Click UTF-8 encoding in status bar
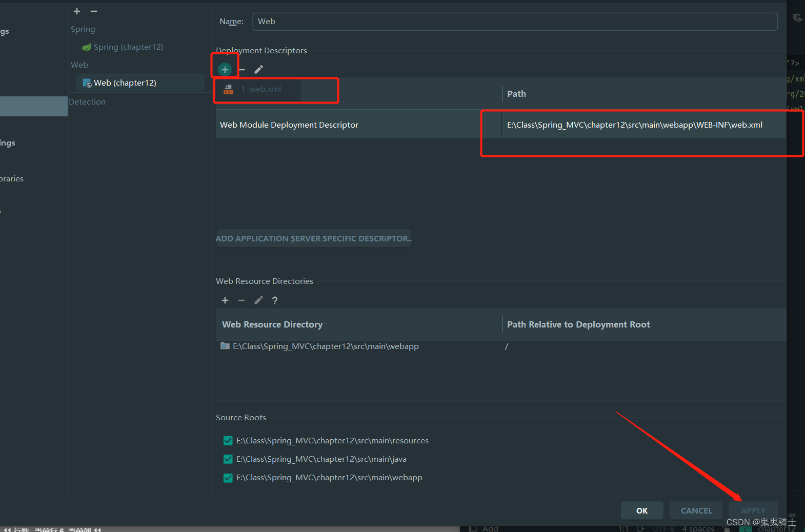This screenshot has height=532, width=805. [x=663, y=528]
